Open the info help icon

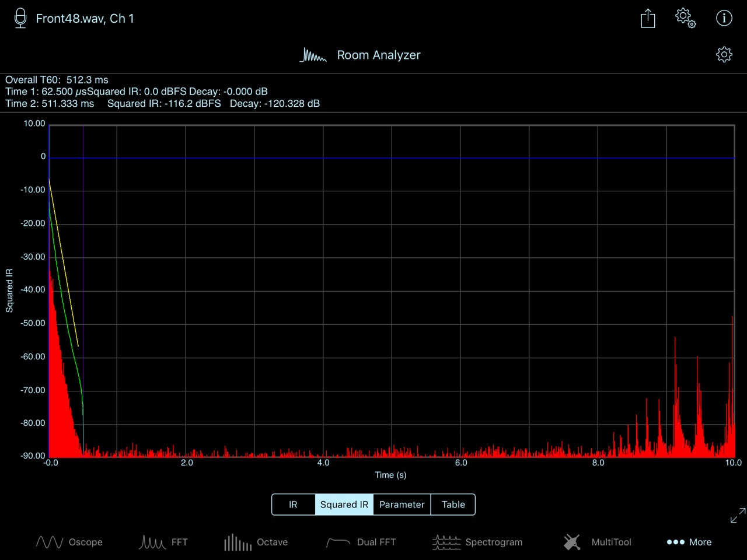pyautogui.click(x=724, y=18)
